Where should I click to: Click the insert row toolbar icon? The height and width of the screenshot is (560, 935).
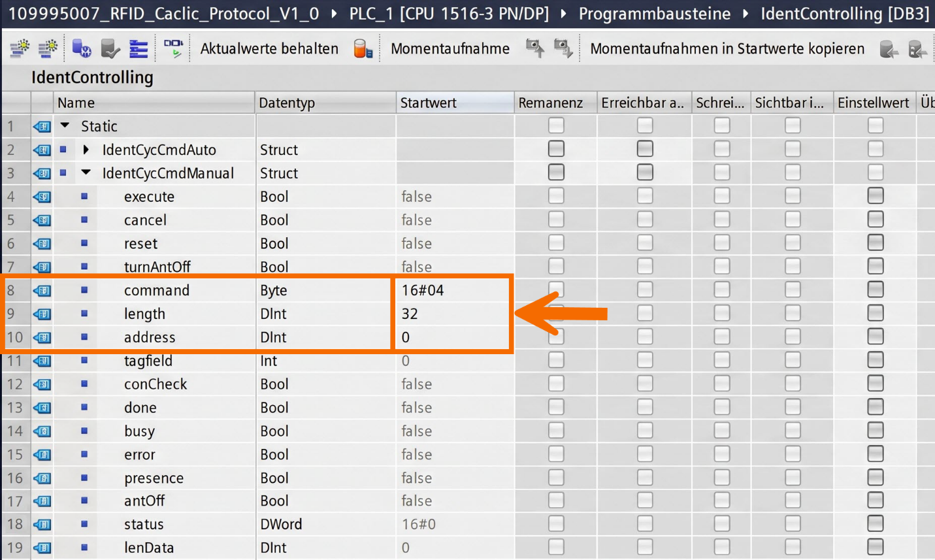[x=20, y=48]
